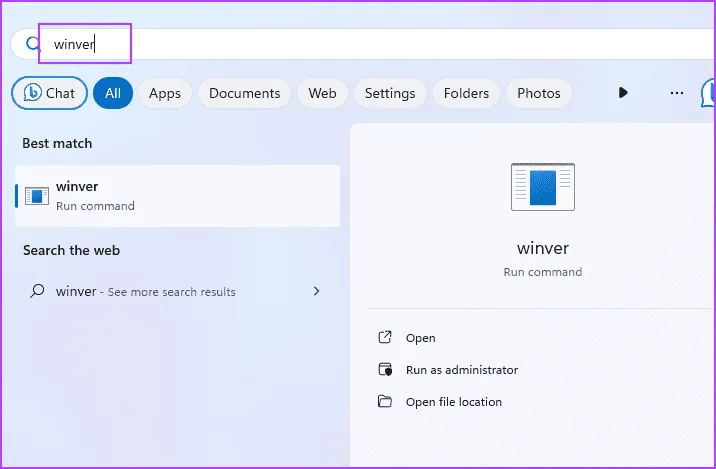Click the Open file location folder icon
The width and height of the screenshot is (716, 469).
385,401
